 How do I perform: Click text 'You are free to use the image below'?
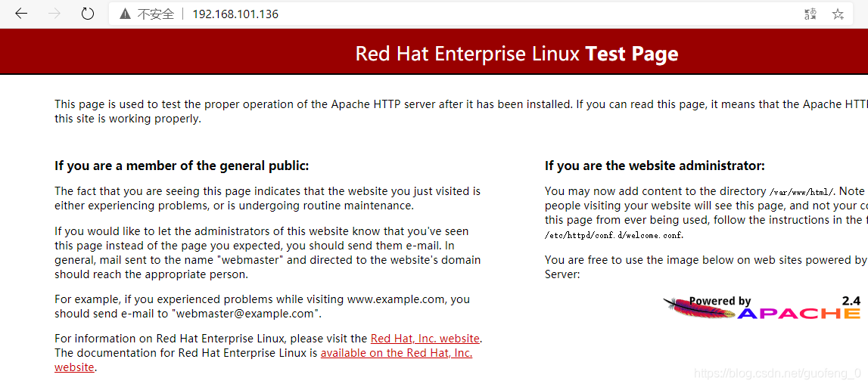pos(706,267)
